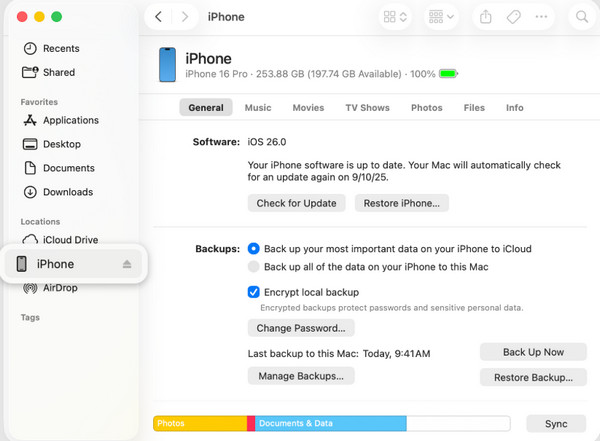Viewport: 600px width, 441px height.
Task: Open Recents label in the sidebar
Action: 61,49
